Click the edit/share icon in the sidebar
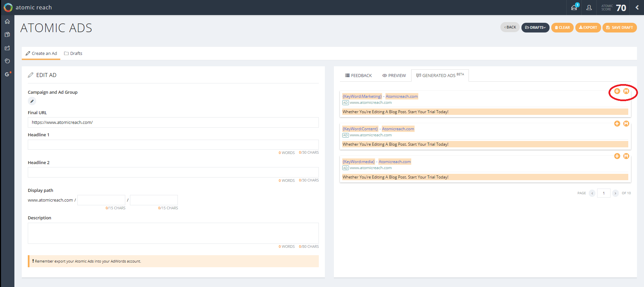 7,48
